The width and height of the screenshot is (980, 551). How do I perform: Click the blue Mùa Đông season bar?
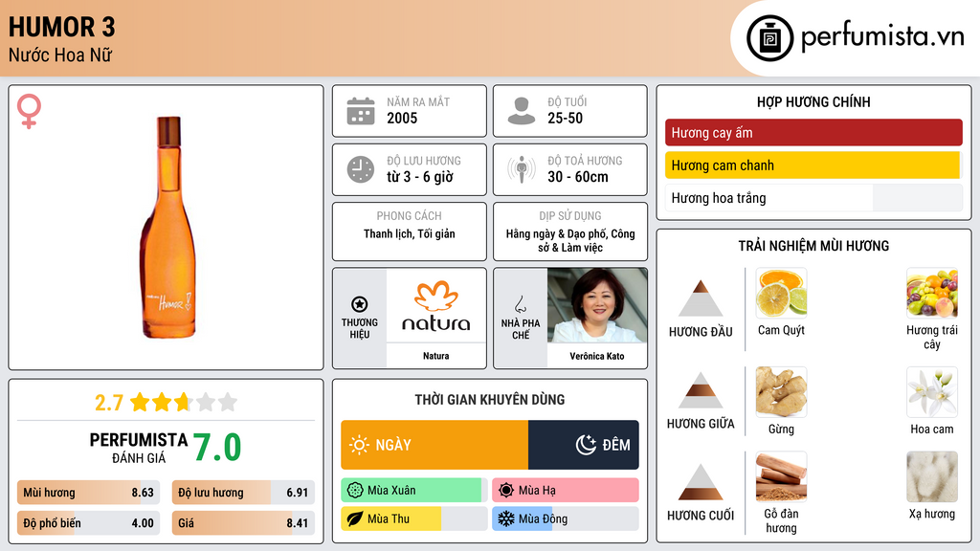(566, 518)
